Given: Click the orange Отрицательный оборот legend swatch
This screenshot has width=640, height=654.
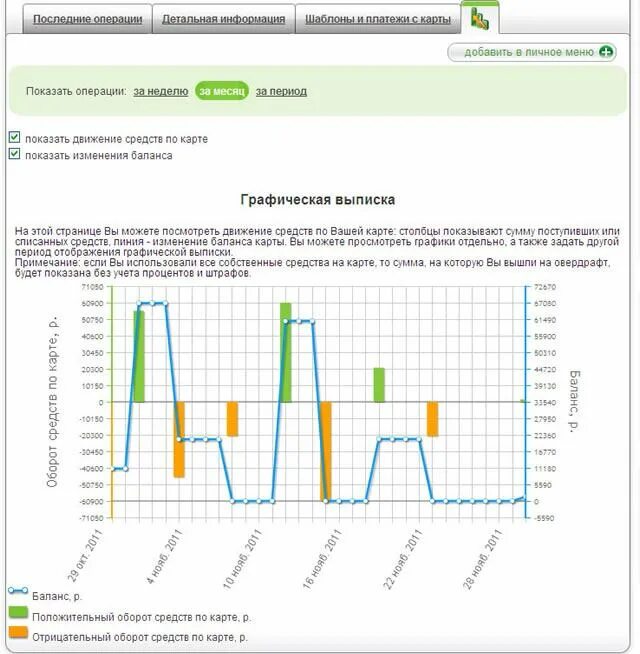Looking at the screenshot, I should tap(18, 632).
